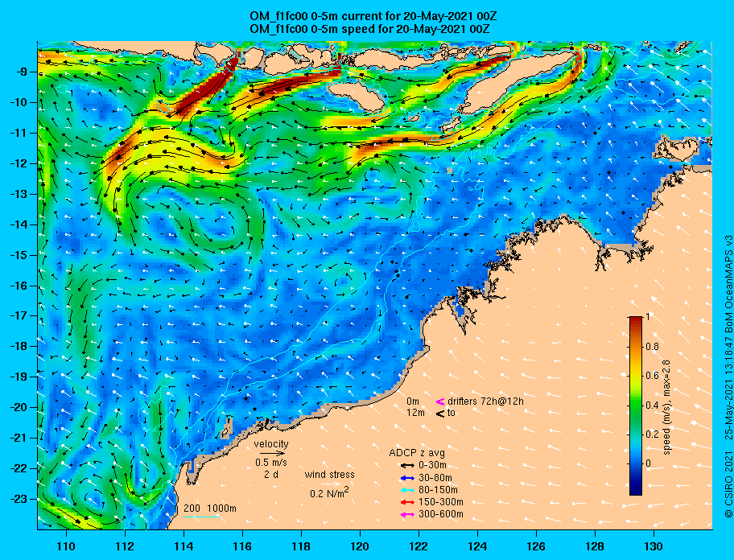Screen dimensions: 734x560
Task: Click the '0-30m' ADCP depth label
Action: click(x=432, y=466)
